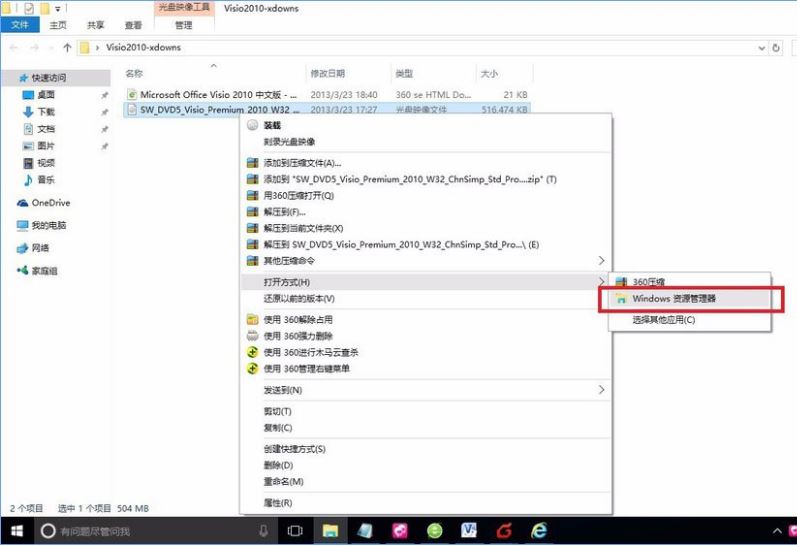
Task: Open File Explorer from the taskbar
Action: [330, 531]
